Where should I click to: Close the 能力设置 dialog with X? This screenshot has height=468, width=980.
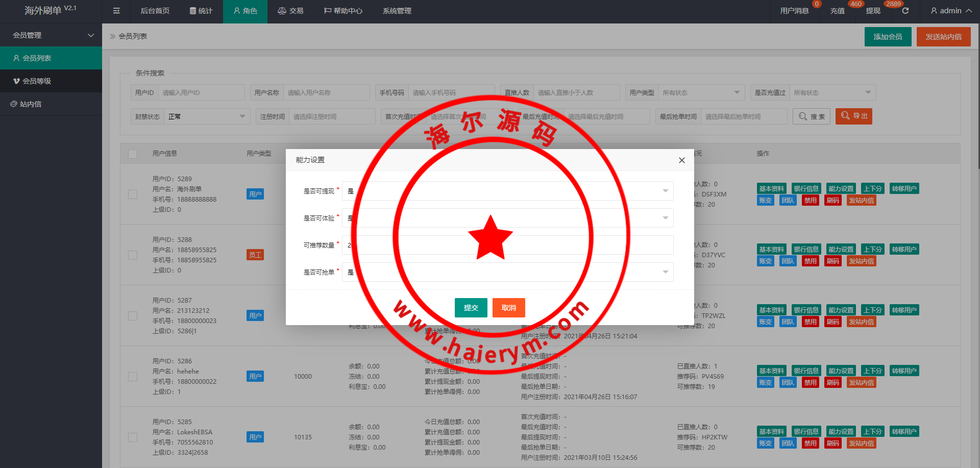pos(681,160)
